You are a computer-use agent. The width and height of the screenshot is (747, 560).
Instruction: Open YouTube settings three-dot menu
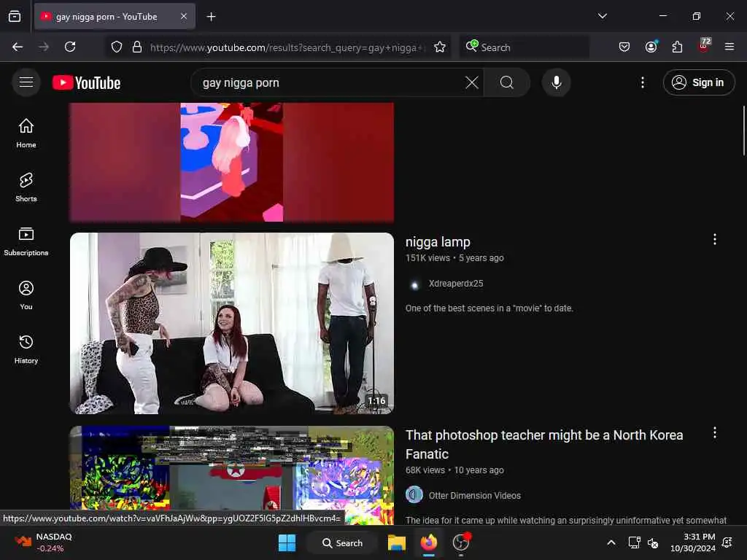(642, 82)
